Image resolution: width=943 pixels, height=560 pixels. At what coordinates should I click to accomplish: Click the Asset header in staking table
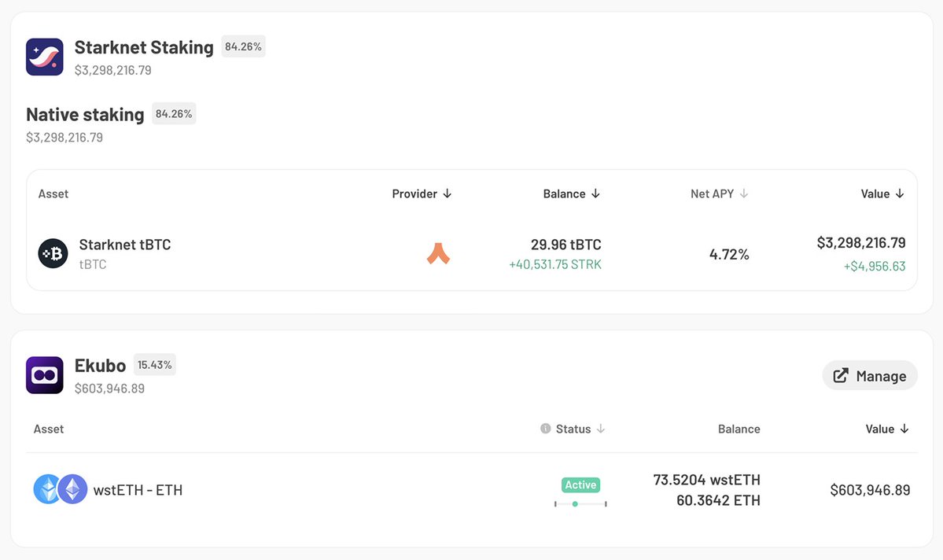(x=53, y=193)
